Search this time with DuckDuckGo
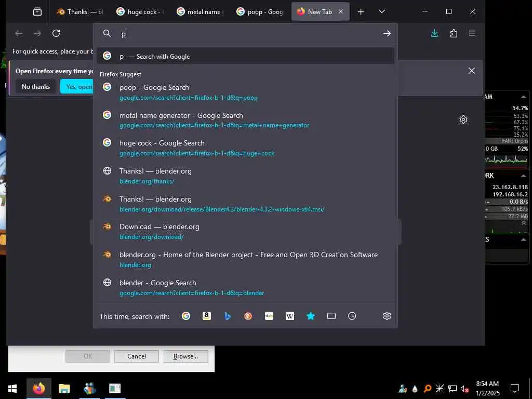Screen dimensions: 532x399 coord(248,316)
